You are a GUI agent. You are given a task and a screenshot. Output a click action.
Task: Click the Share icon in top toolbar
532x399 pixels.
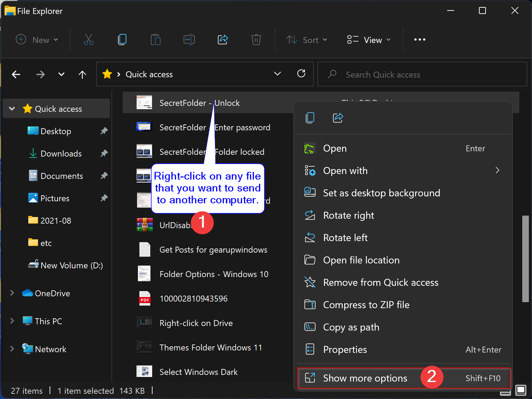pyautogui.click(x=223, y=39)
